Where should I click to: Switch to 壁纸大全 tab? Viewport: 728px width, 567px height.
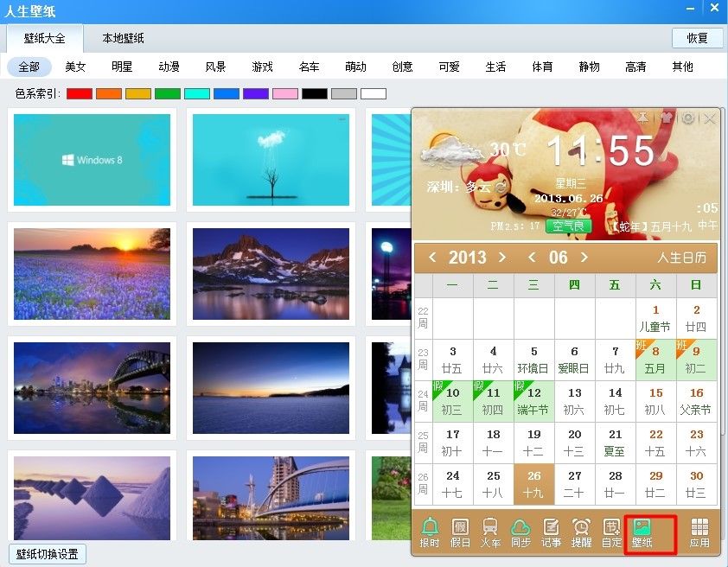coord(45,38)
